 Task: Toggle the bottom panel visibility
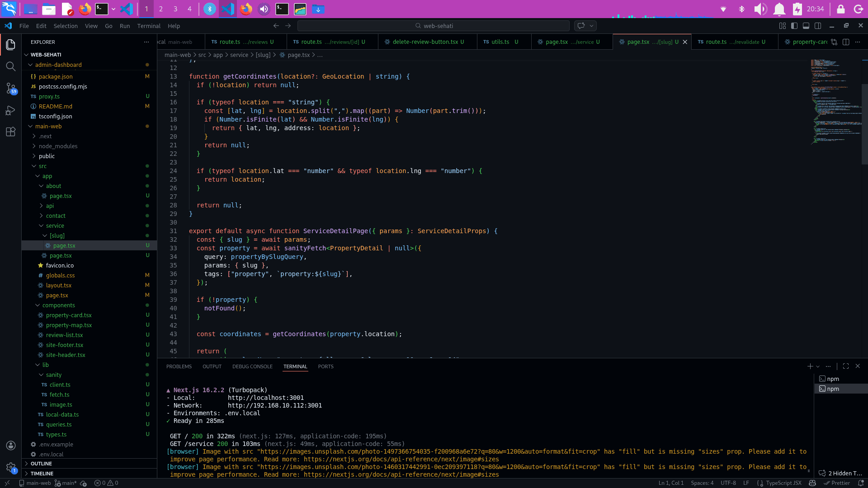[x=806, y=26]
